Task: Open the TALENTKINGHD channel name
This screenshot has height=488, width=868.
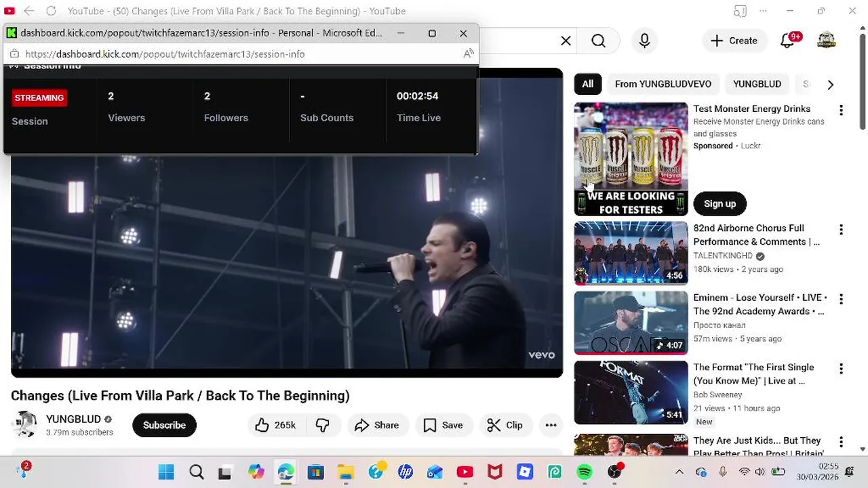Action: click(723, 256)
